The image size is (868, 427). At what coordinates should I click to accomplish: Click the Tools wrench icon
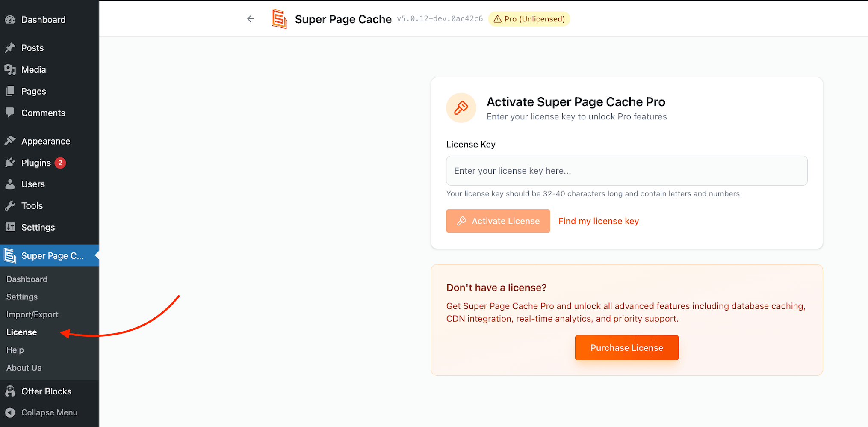[x=10, y=206]
